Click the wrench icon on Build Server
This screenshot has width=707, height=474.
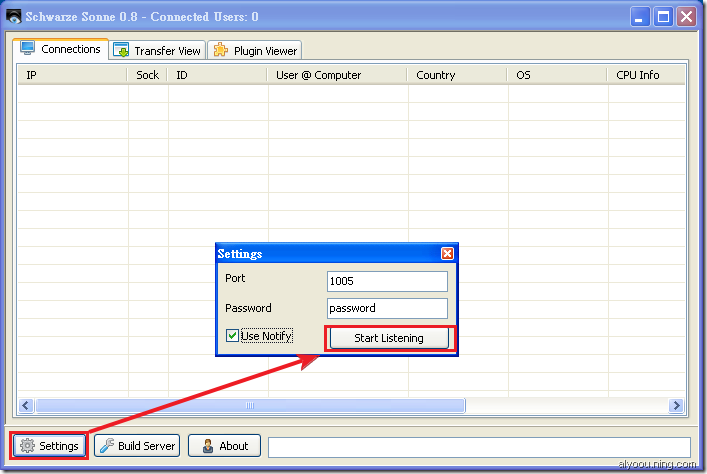tap(107, 445)
